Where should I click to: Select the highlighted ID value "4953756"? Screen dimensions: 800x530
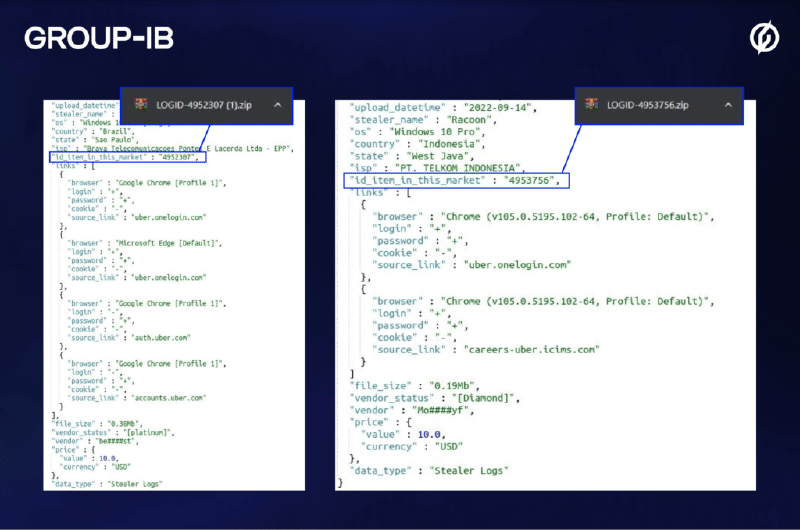tap(532, 181)
